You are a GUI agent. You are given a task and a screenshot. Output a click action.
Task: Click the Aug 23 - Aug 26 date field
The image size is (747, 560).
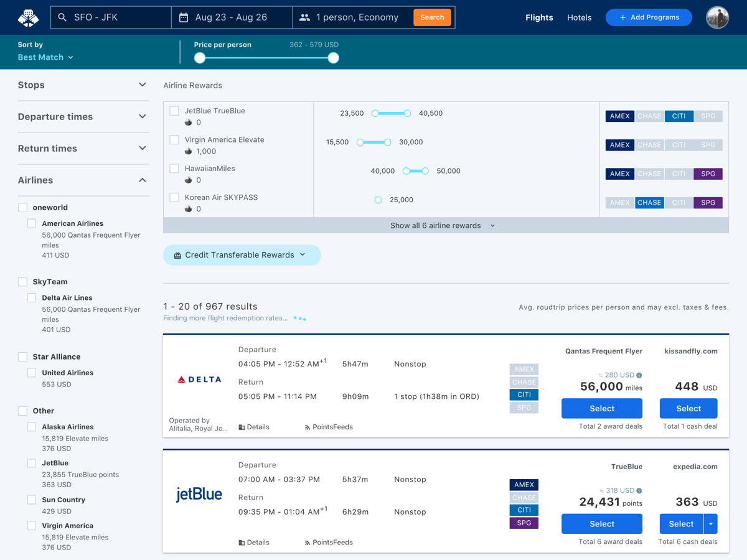232,17
